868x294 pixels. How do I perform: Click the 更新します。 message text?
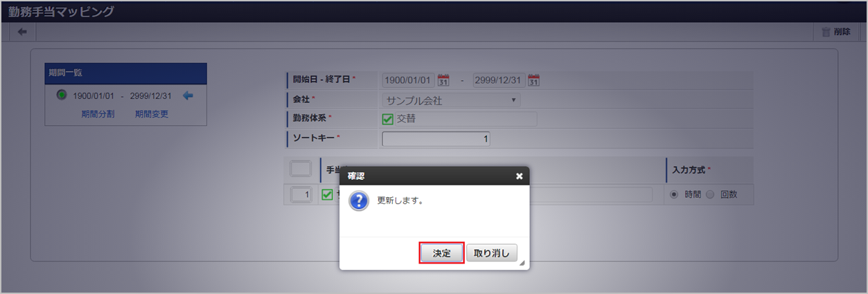[400, 201]
